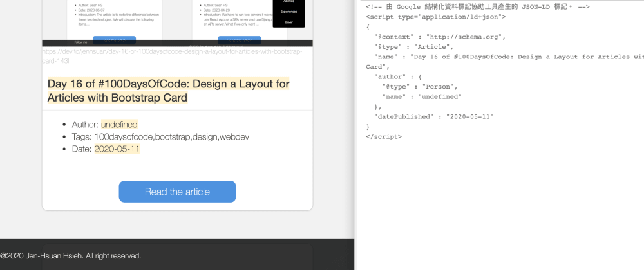Click the left article card preview thumbnail

point(114,20)
